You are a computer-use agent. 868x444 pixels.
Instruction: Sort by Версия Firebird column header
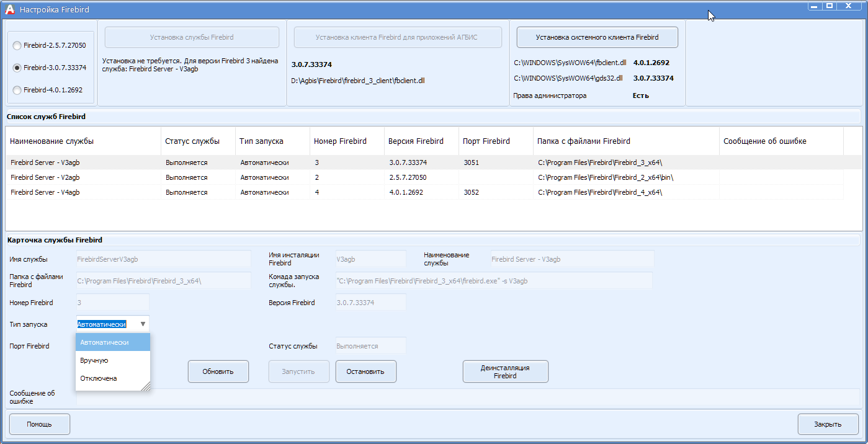[422, 141]
